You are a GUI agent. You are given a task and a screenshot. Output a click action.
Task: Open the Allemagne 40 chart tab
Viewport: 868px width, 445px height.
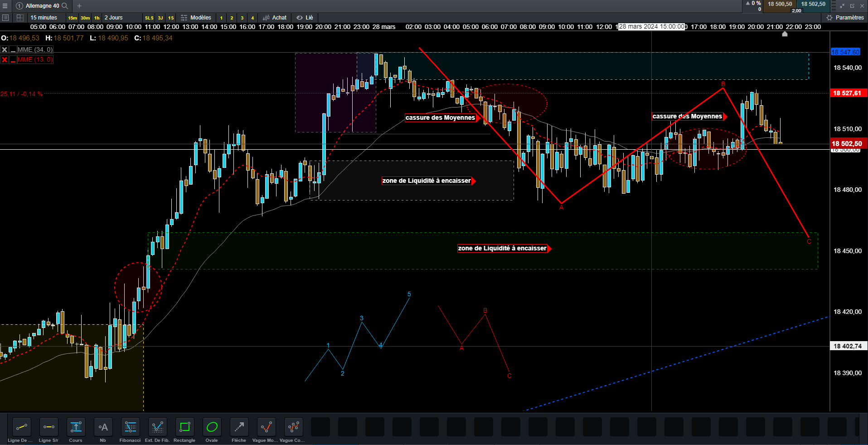click(42, 6)
